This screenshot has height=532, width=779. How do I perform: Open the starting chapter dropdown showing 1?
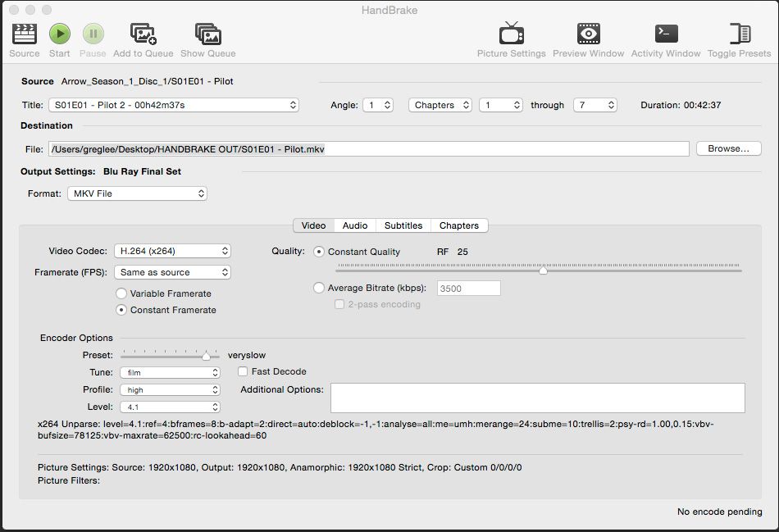500,105
